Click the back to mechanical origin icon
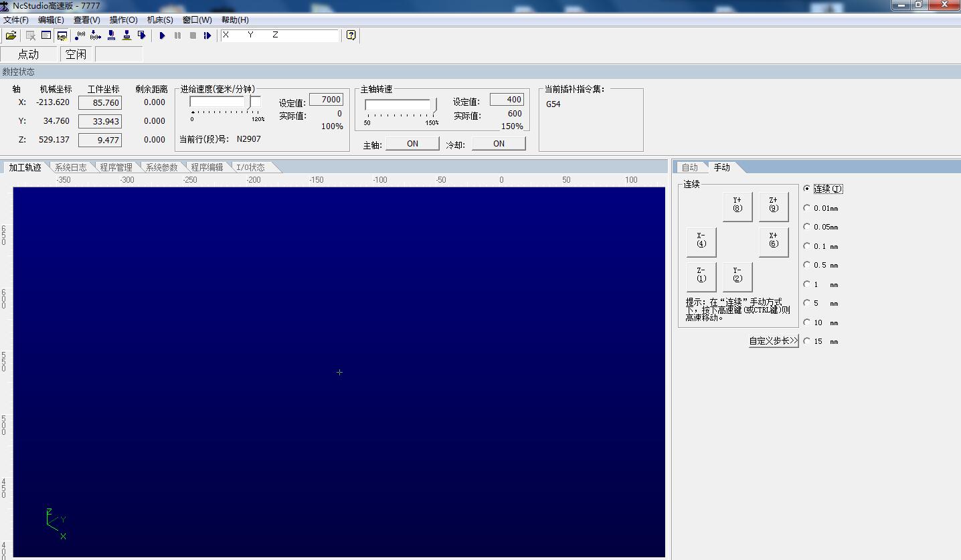 coord(80,35)
